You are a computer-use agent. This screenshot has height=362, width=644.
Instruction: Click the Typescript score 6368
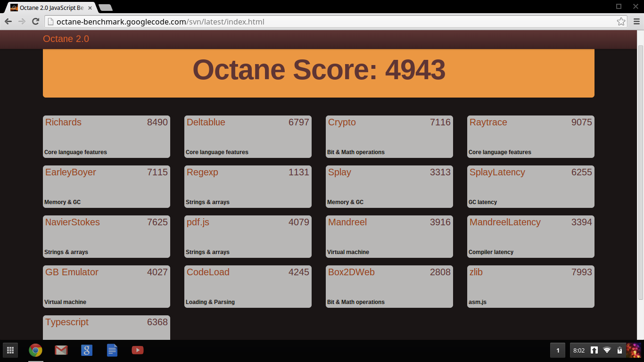tap(157, 322)
